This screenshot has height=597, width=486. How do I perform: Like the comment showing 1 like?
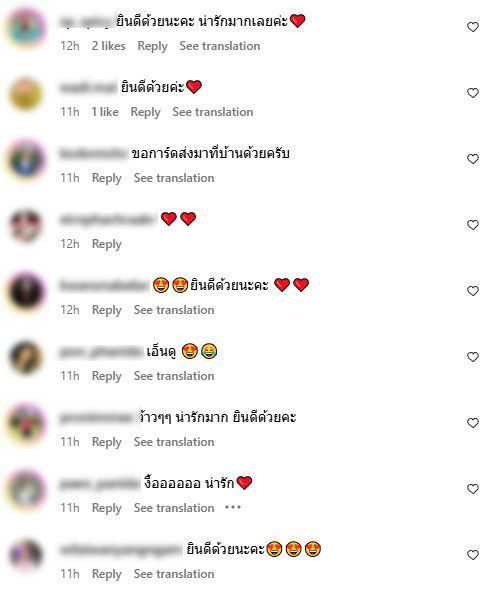tap(473, 93)
